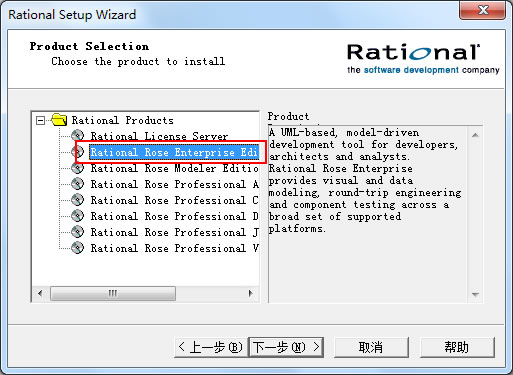Click the disc icon beside Rational Rose Professional J
This screenshot has height=375, width=513.
coord(78,232)
